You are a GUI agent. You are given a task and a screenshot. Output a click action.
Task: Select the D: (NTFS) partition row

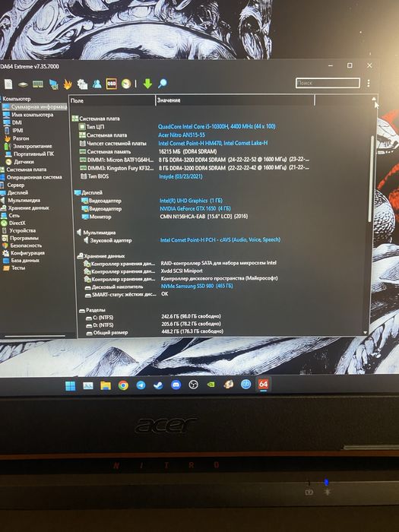[x=153, y=325]
